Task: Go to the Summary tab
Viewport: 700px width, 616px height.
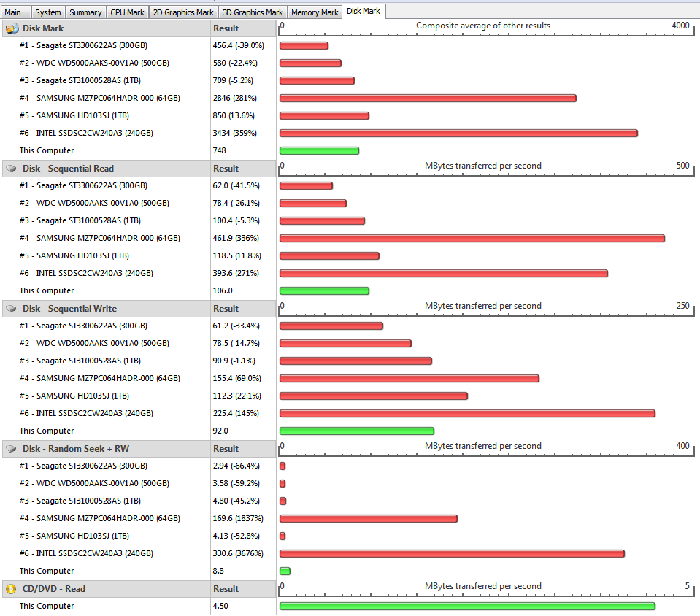Action: coord(85,12)
